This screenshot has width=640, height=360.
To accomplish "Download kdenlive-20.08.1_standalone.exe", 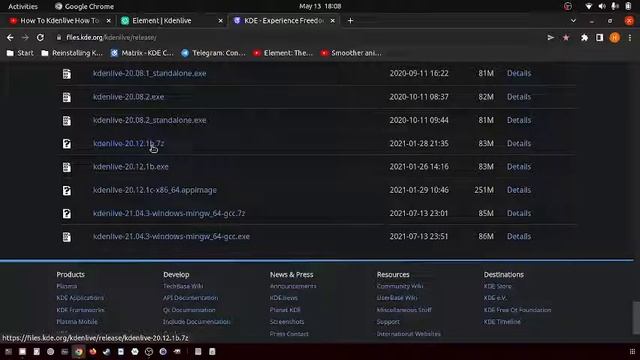I will tap(149, 73).
